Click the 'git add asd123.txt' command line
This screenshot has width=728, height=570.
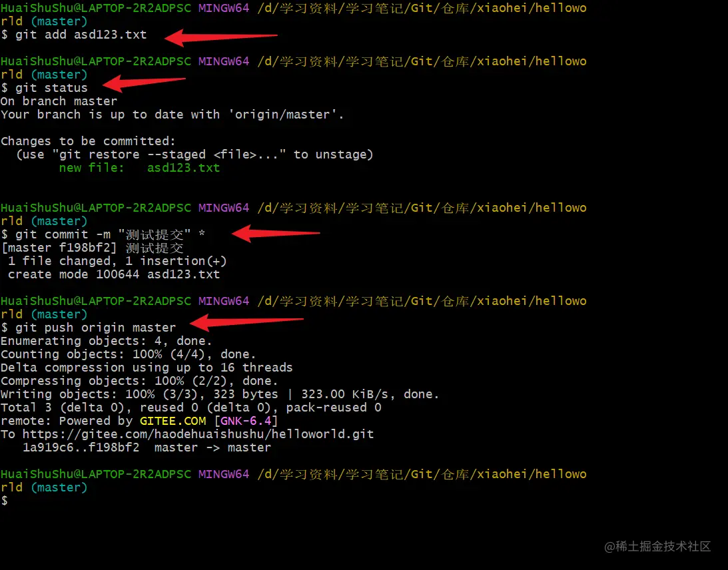(x=74, y=35)
